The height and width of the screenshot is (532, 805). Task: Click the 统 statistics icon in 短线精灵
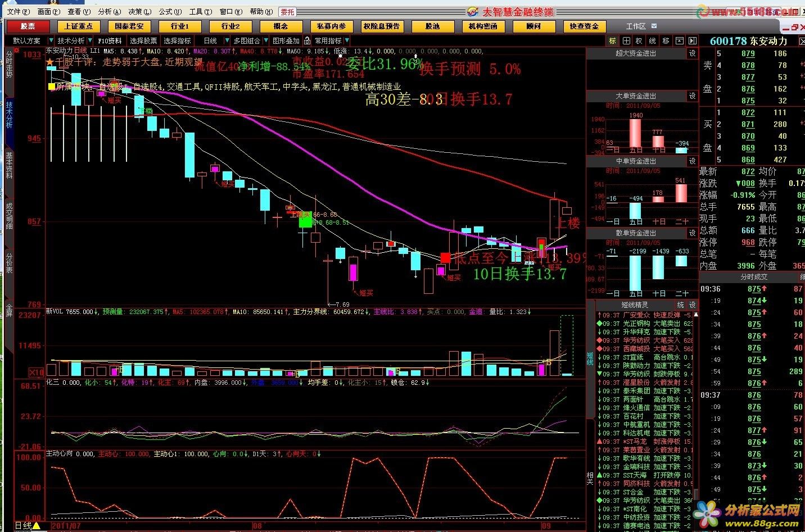click(x=681, y=304)
